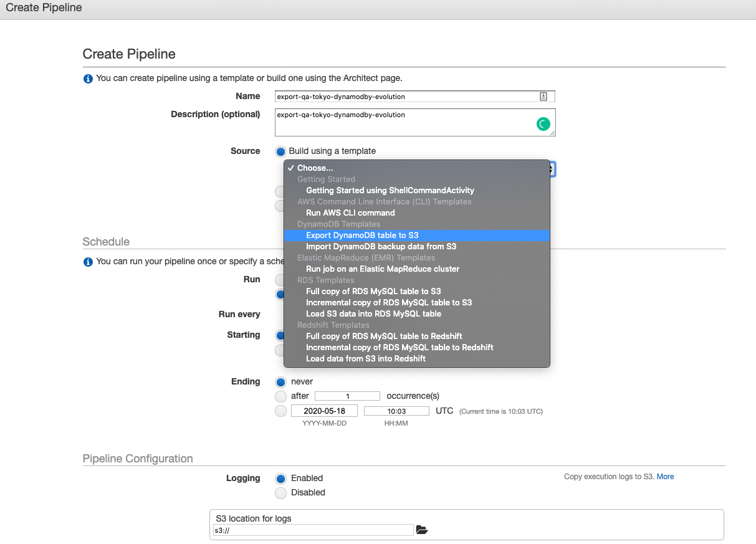Image resolution: width=756 pixels, height=544 pixels.
Task: Click the 'Schedule' section heading
Action: point(106,242)
